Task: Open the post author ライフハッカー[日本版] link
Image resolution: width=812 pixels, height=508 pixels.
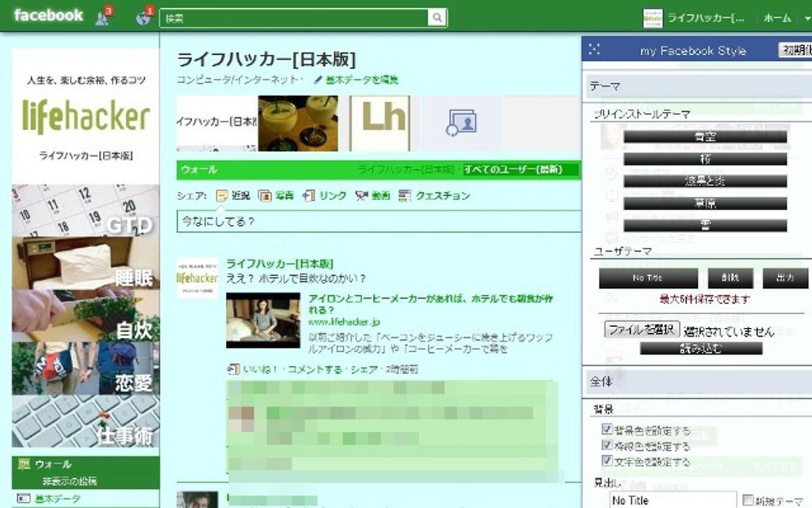Action: click(280, 264)
